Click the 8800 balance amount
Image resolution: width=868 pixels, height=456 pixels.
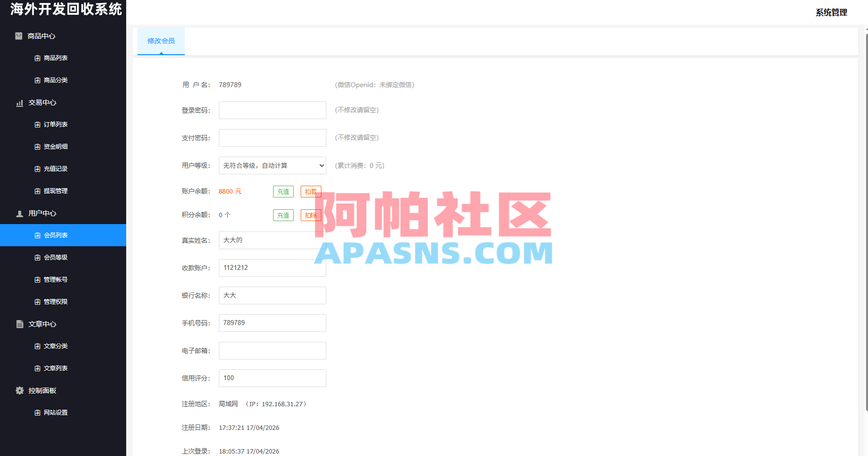pyautogui.click(x=226, y=192)
